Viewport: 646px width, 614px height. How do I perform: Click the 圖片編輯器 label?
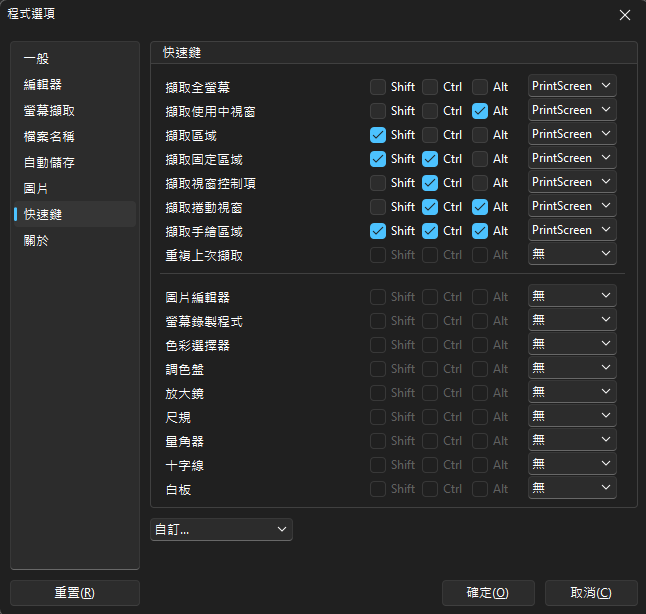(x=198, y=297)
